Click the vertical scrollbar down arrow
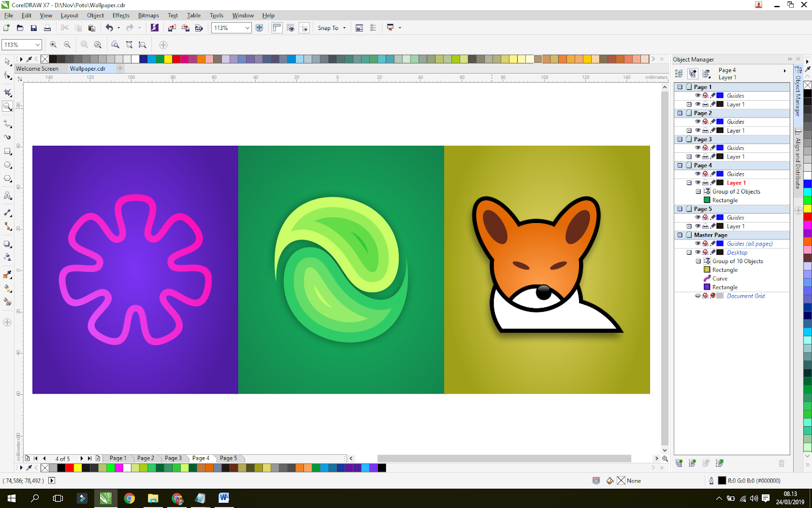Viewport: 812px width, 508px height. pyautogui.click(x=665, y=450)
